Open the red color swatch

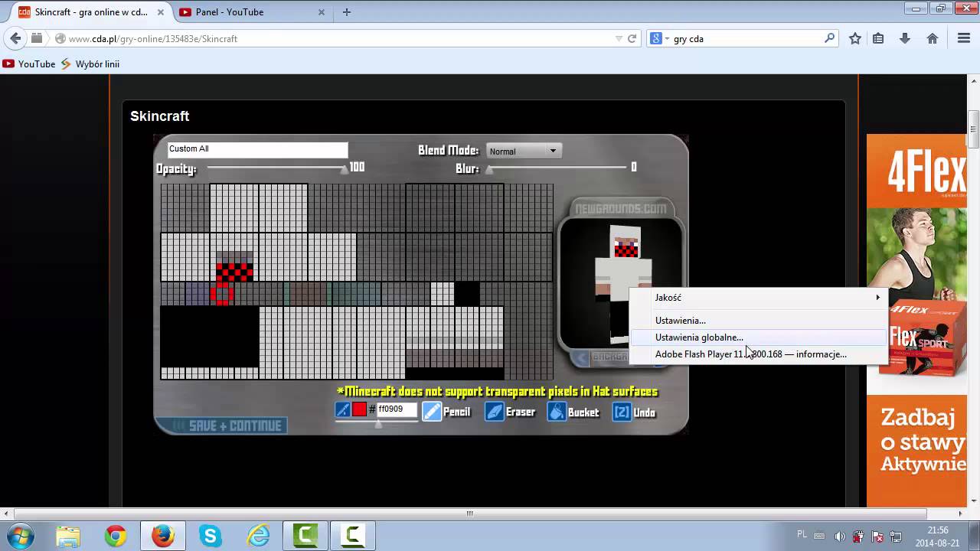(x=359, y=410)
